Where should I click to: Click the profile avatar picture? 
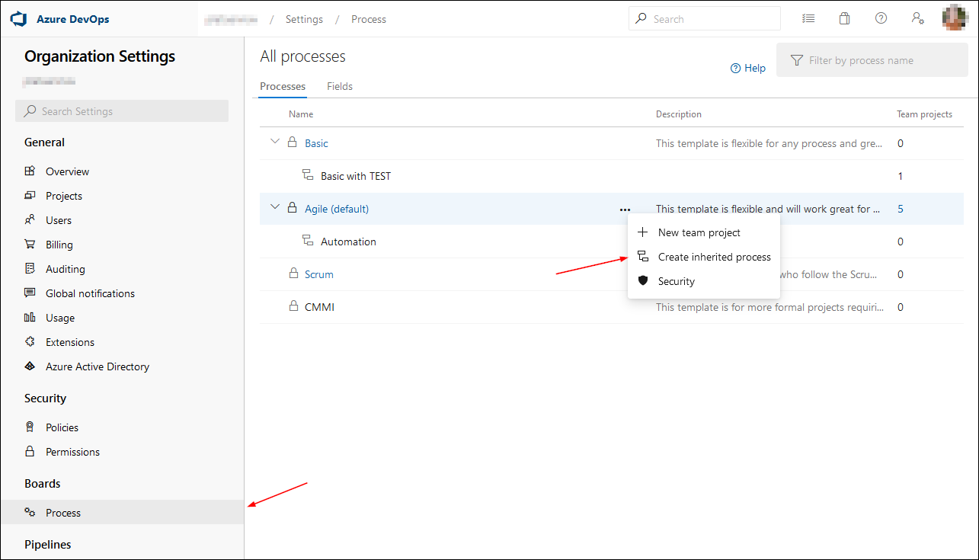click(955, 18)
